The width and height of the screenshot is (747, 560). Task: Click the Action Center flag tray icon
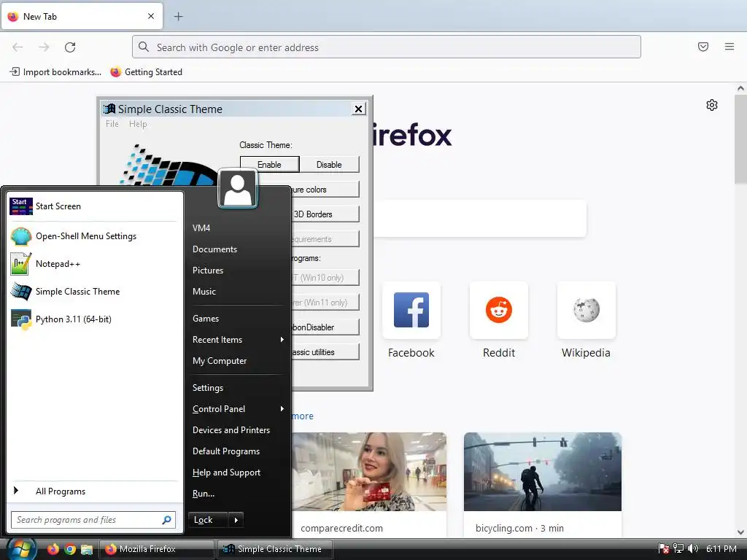[664, 549]
